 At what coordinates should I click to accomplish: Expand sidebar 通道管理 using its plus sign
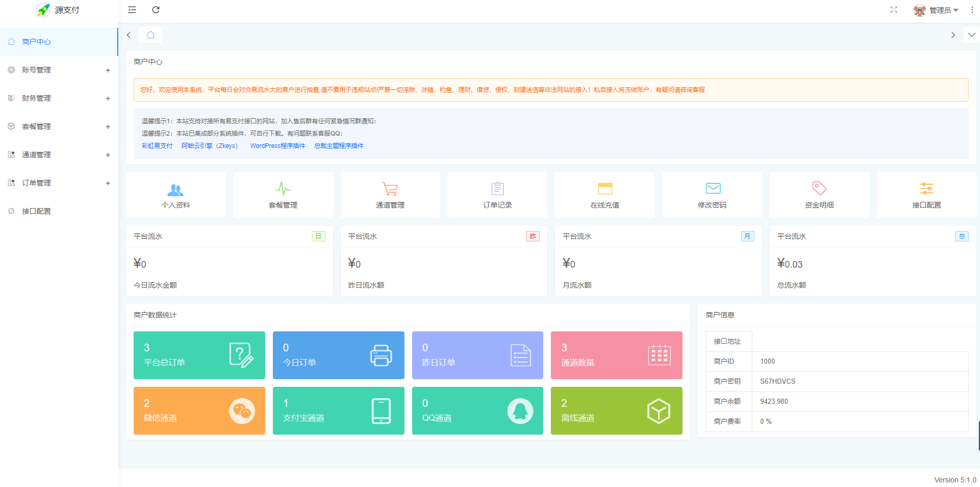pos(108,155)
